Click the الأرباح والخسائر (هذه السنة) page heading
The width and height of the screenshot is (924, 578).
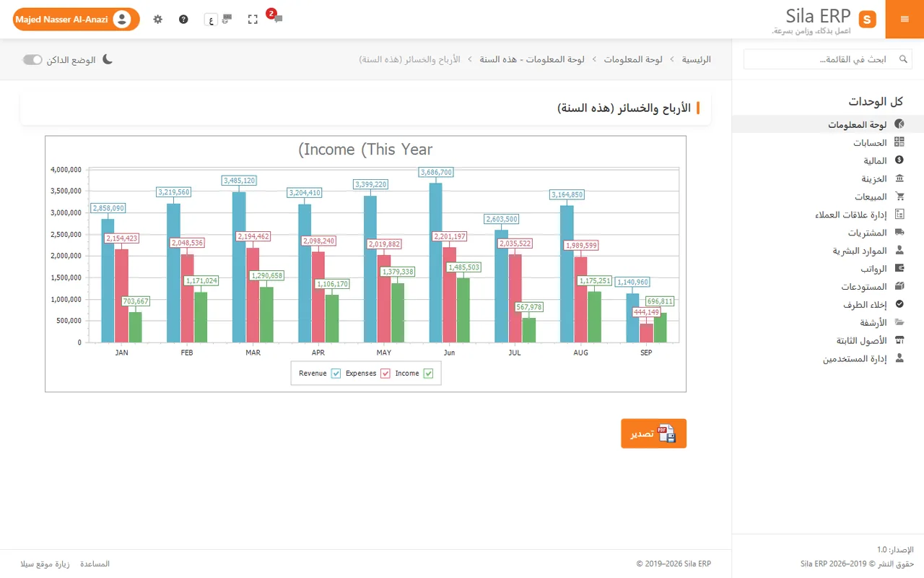point(624,108)
